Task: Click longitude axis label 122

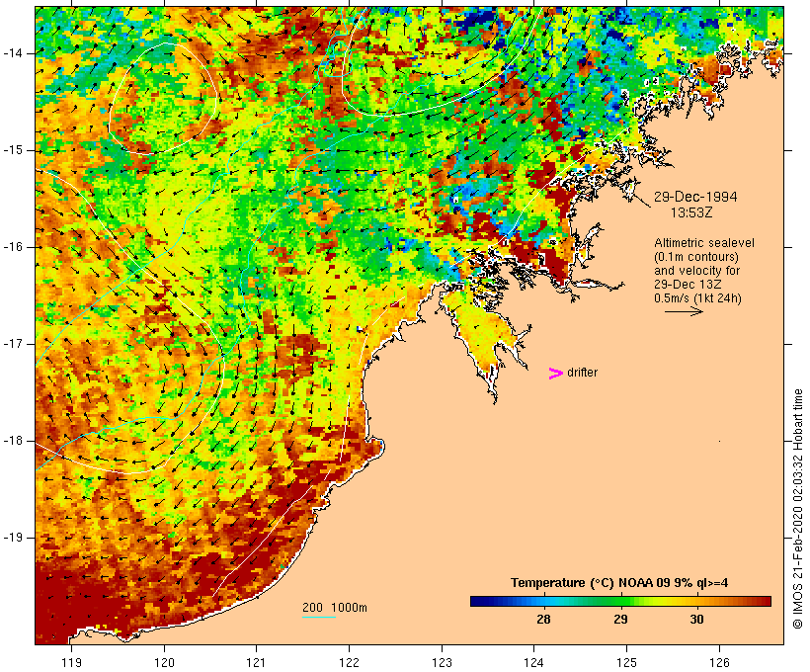Action: [350, 662]
